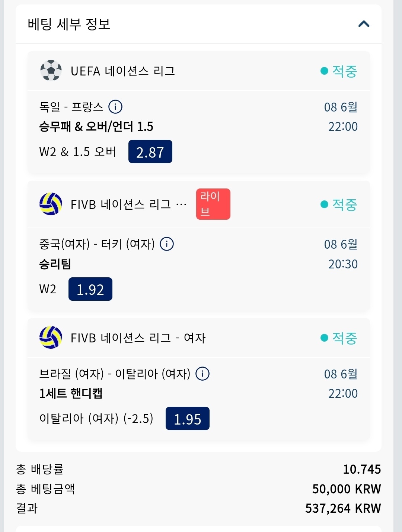This screenshot has height=532, width=402.
Task: Open info icon next to 브라질 (여자) - 이탈리아 (여자)
Action: click(x=202, y=374)
